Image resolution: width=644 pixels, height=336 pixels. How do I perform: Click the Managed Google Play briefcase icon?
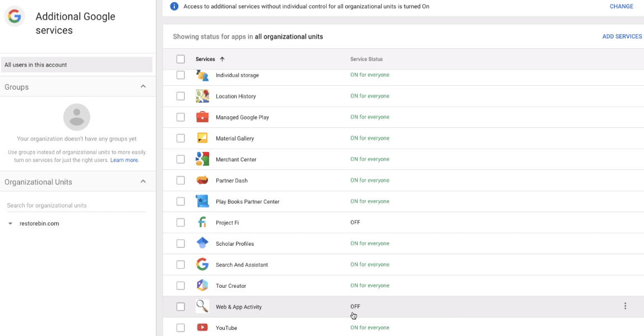point(202,117)
